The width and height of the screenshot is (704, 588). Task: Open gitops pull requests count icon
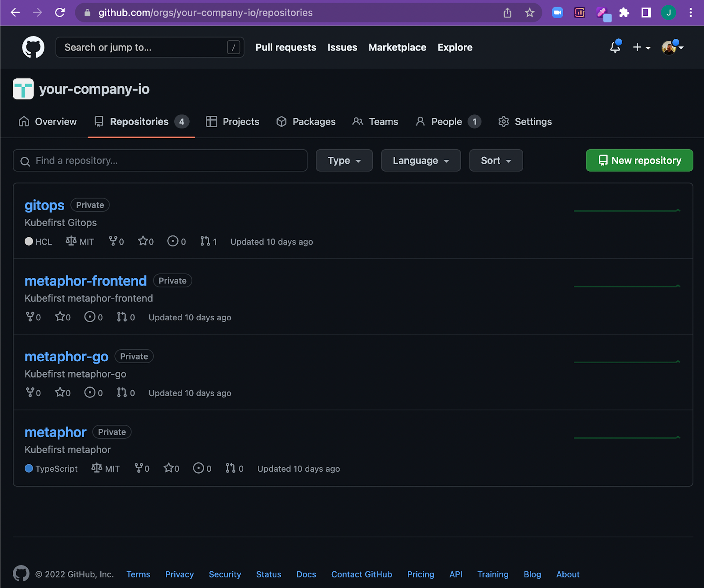(x=205, y=241)
